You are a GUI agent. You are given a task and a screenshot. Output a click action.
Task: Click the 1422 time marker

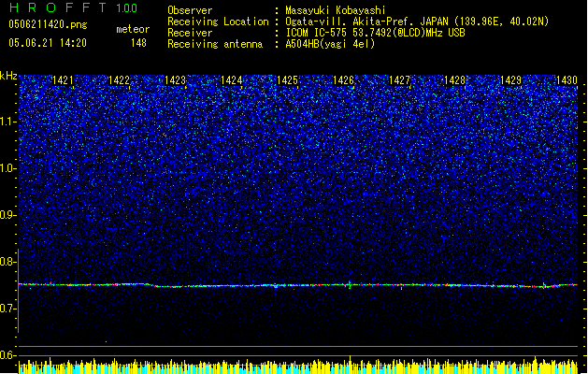[x=119, y=80]
